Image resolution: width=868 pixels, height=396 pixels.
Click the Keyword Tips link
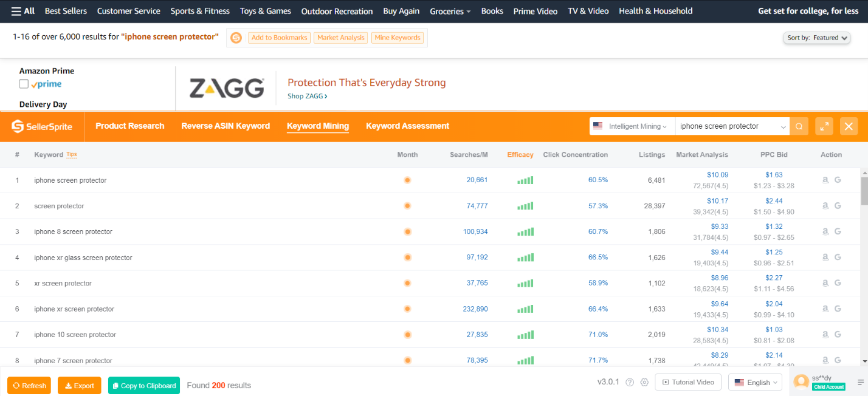pyautogui.click(x=72, y=154)
